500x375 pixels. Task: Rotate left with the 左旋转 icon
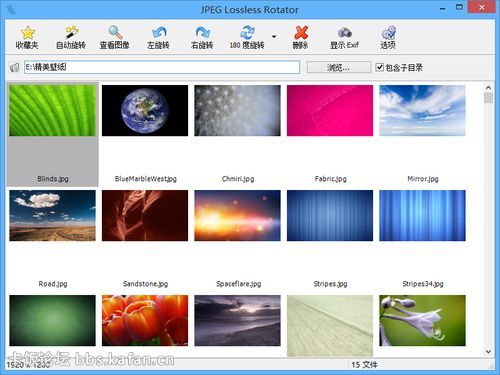pyautogui.click(x=159, y=33)
